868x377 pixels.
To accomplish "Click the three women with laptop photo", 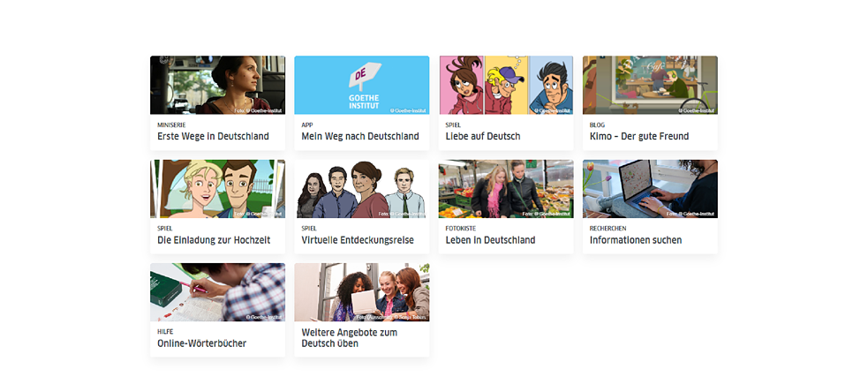I will coord(361,292).
